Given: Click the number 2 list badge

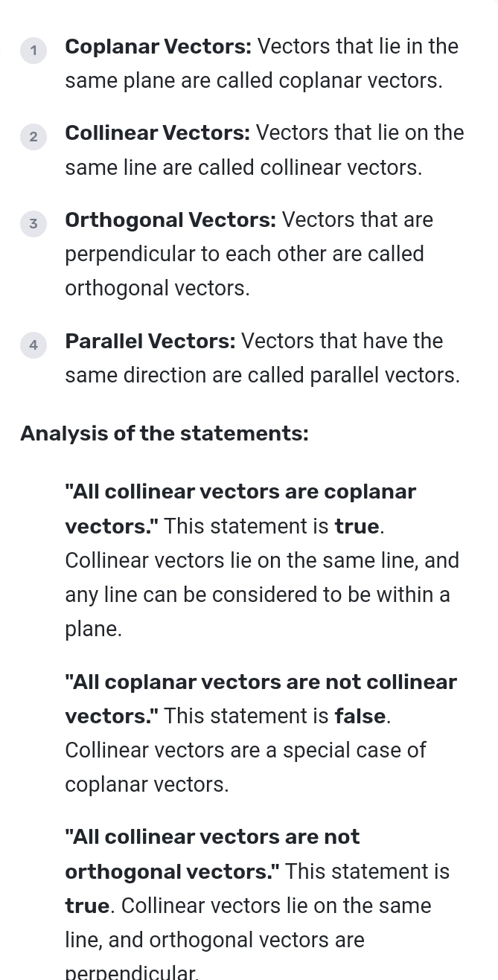Looking at the screenshot, I should click(x=33, y=137).
